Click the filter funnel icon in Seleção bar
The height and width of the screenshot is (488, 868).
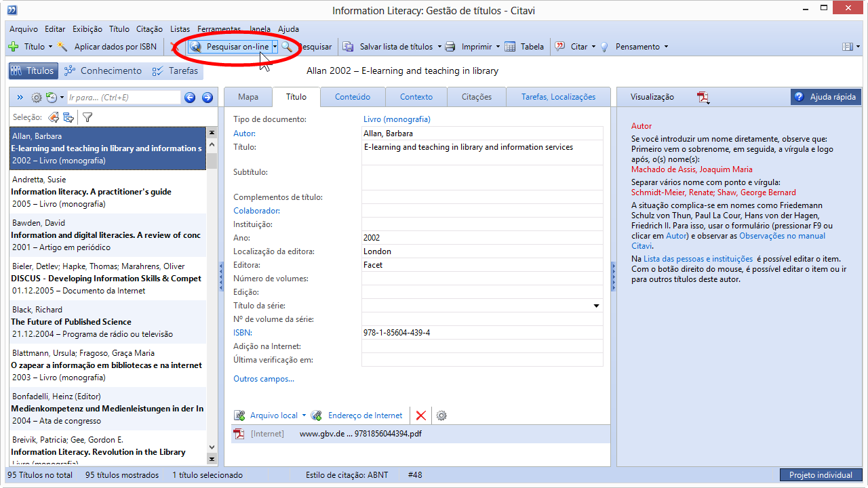87,117
